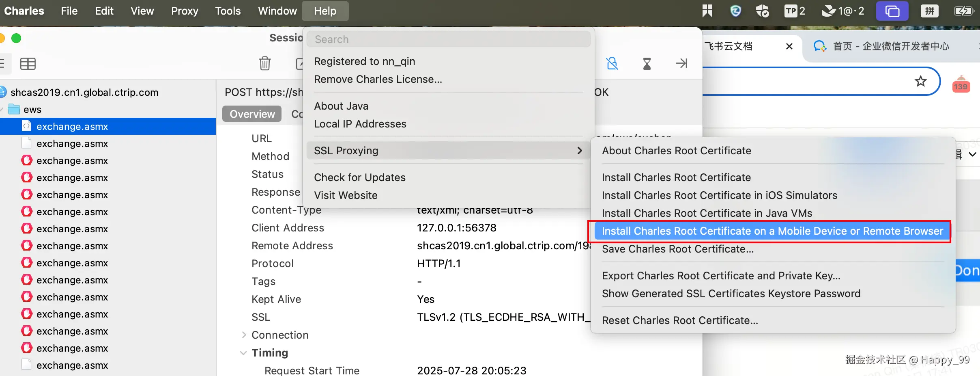Image resolution: width=980 pixels, height=376 pixels.
Task: Click the circular shield menu bar icon
Action: [x=735, y=11]
